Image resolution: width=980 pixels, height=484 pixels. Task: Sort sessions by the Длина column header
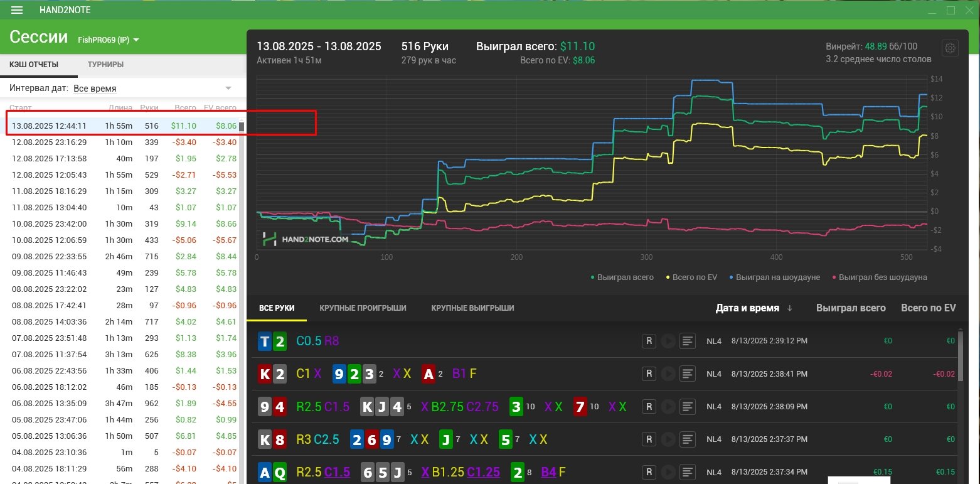(x=120, y=107)
